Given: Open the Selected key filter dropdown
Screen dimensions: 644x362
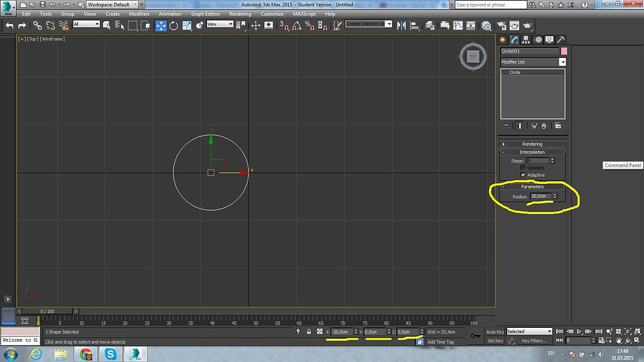Looking at the screenshot, I should point(530,331).
